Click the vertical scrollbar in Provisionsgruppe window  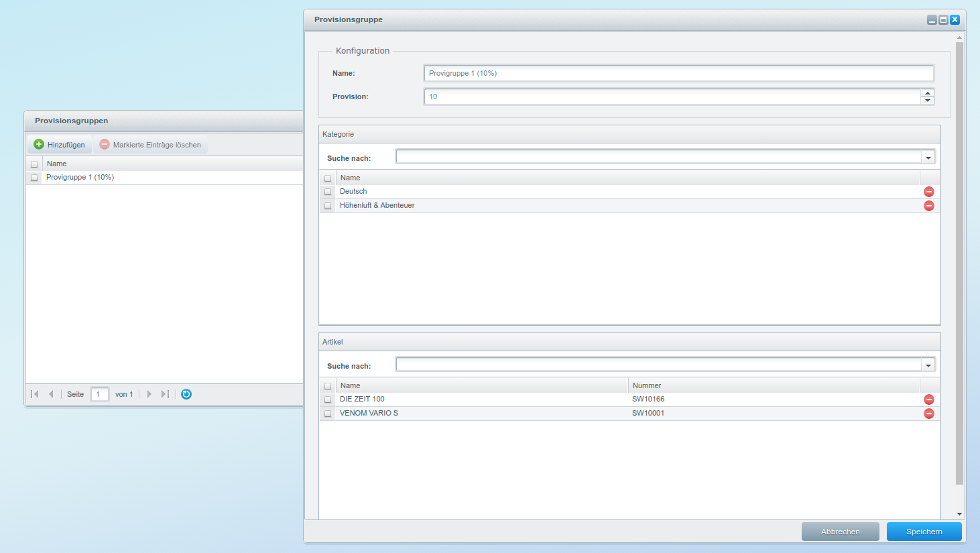click(960, 263)
